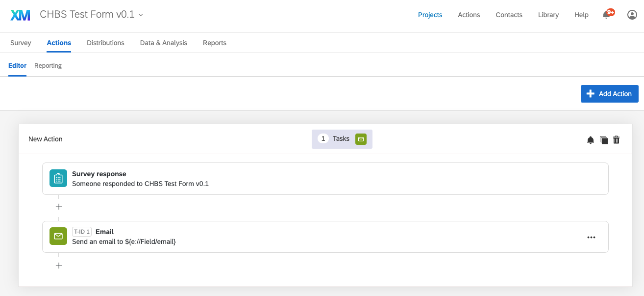Click the bell icon on New Action
Screen dimensions: 644x296
[591, 140]
